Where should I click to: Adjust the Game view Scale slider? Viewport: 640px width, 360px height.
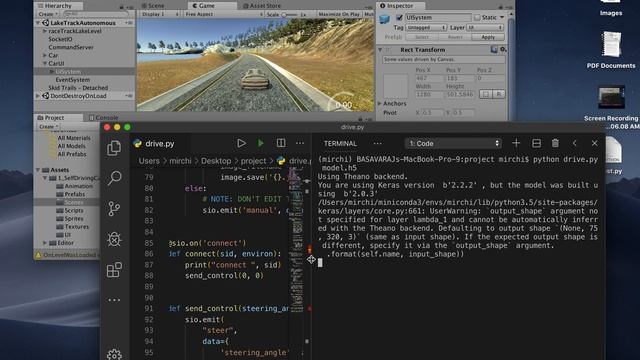point(289,14)
